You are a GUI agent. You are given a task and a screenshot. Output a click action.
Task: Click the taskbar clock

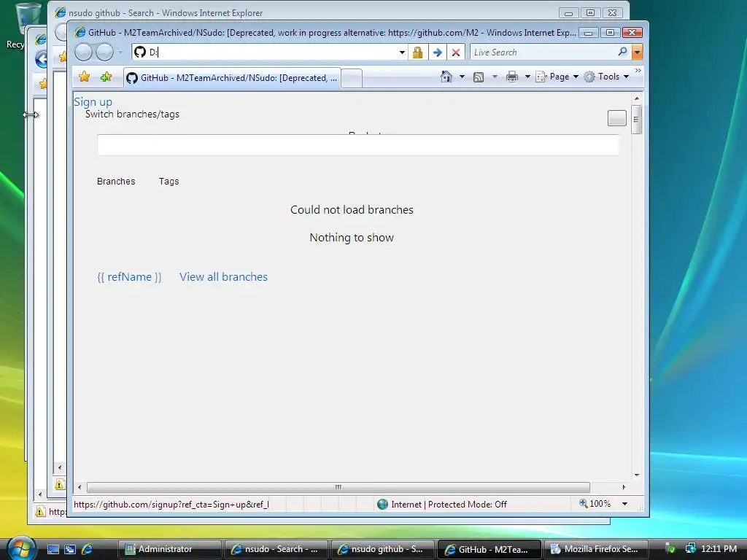[719, 548]
